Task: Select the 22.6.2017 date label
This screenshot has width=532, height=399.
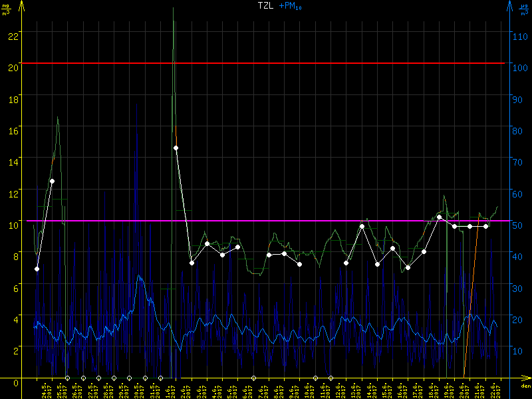Action: coord(494,389)
